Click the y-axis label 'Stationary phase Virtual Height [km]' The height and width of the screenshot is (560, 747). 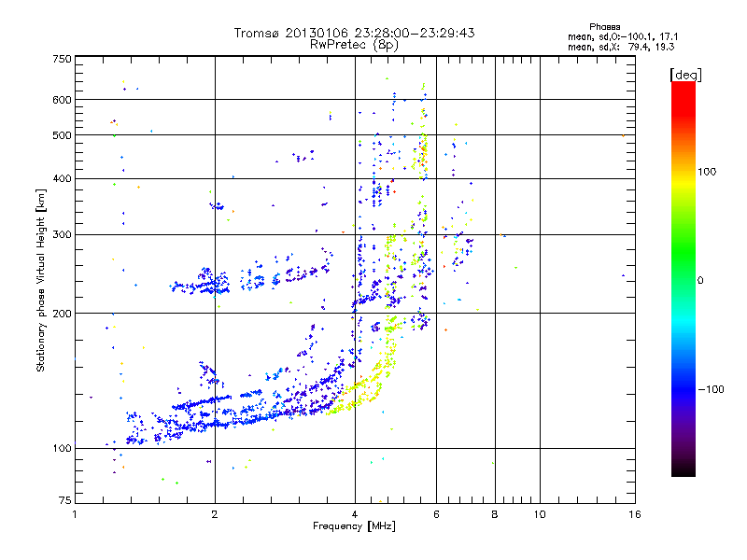coord(40,281)
